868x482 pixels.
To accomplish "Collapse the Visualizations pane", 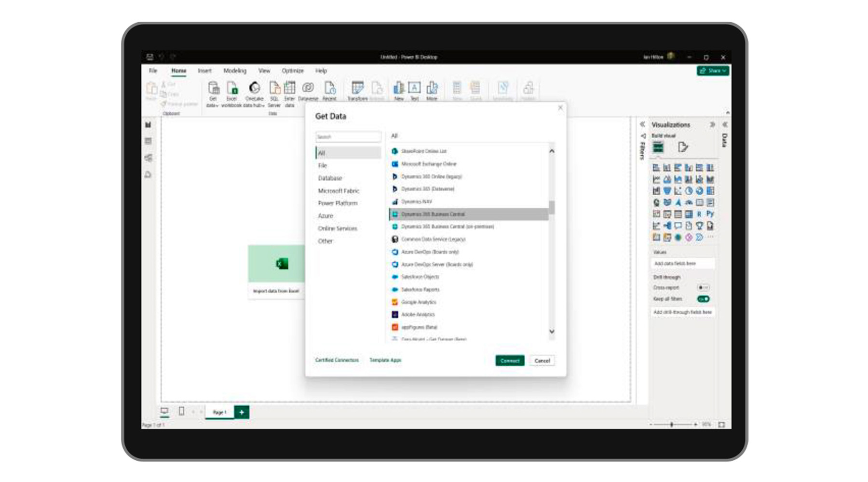I will (712, 124).
